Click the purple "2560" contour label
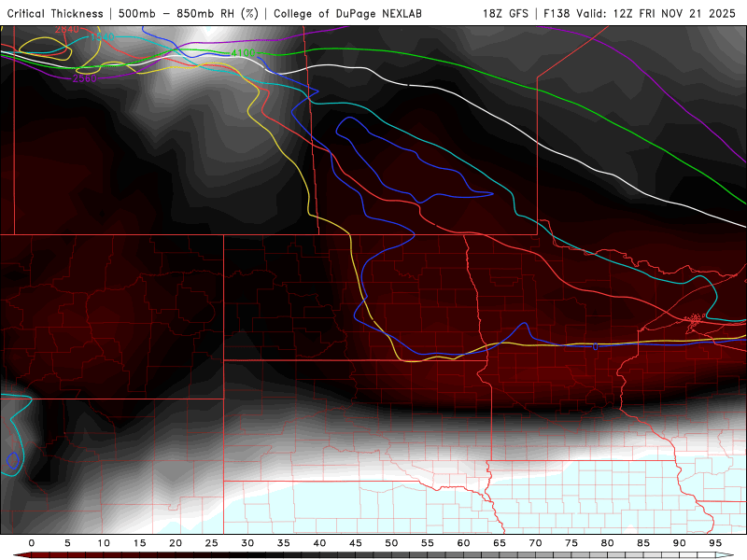Viewport: 747px width, 560px height. coord(84,78)
